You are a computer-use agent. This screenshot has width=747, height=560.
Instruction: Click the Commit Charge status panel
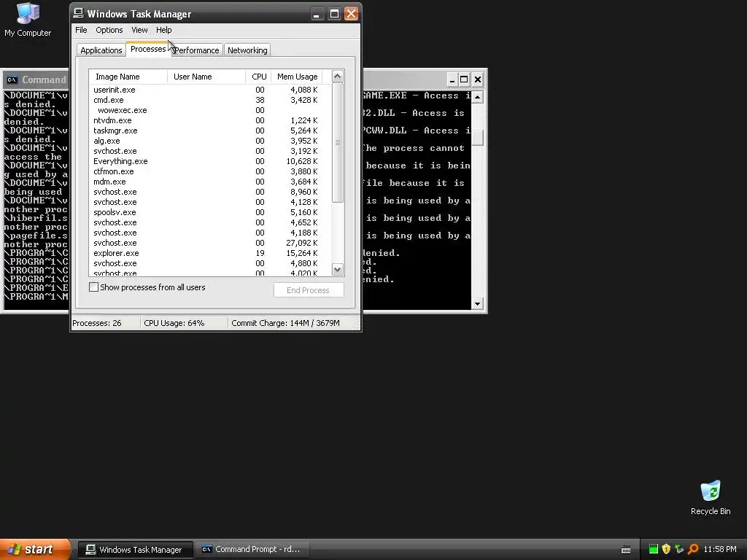[x=290, y=323]
